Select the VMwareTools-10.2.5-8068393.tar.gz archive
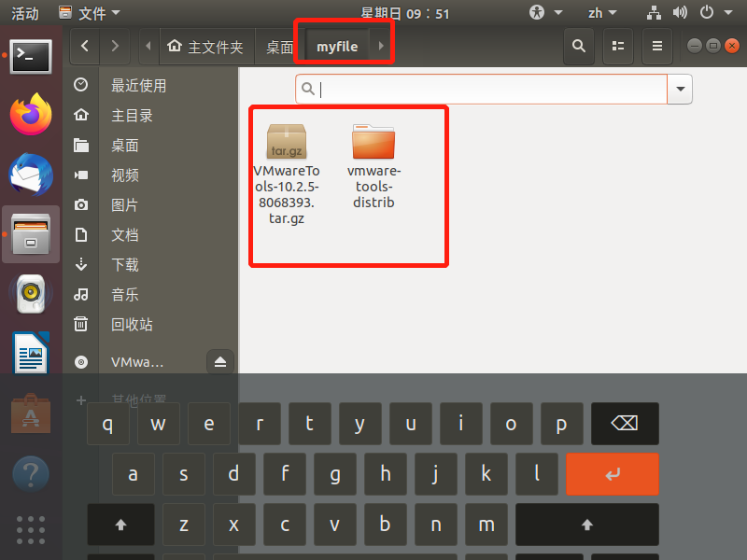747x560 pixels. point(287,174)
